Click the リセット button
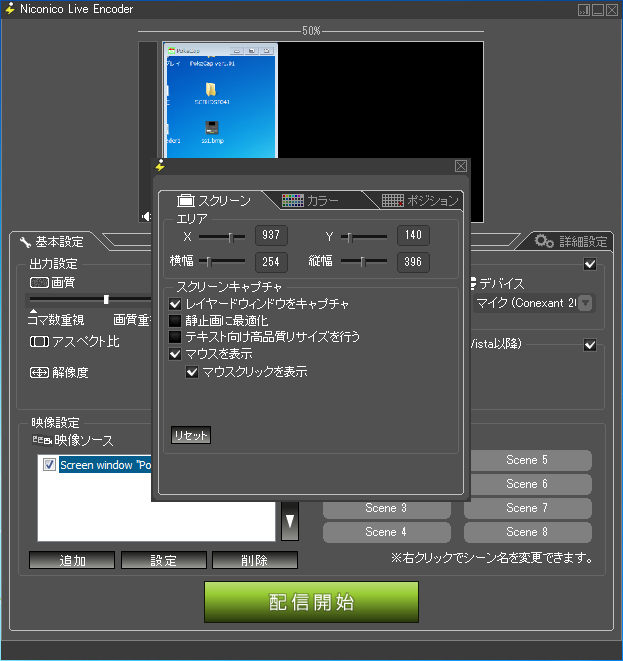 pyautogui.click(x=191, y=435)
